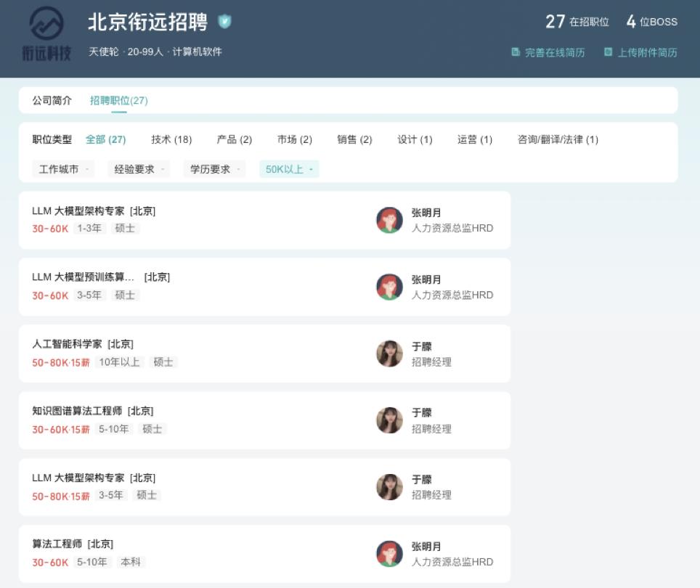
Task: Select the 咨询/翻译/法律 (1) job type
Action: point(558,139)
